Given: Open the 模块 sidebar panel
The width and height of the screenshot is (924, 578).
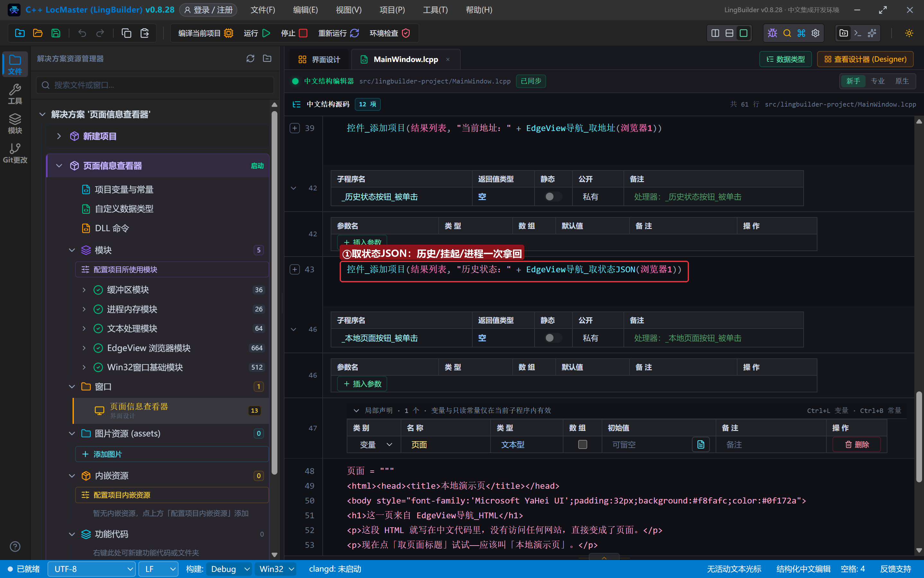Looking at the screenshot, I should 15,124.
